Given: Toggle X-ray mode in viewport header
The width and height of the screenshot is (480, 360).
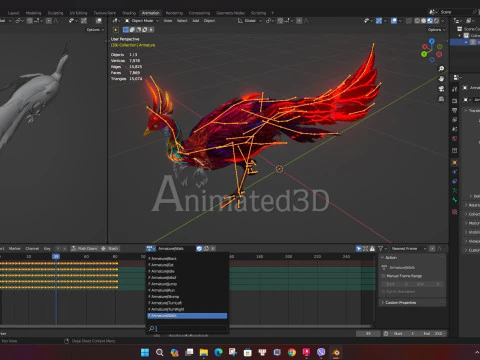Looking at the screenshot, I should [x=409, y=21].
